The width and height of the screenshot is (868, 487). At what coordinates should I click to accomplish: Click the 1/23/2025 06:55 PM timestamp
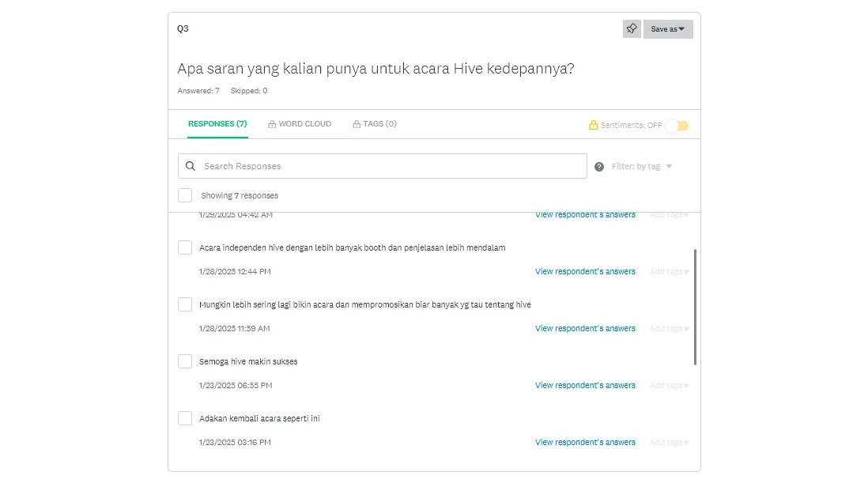pyautogui.click(x=236, y=386)
